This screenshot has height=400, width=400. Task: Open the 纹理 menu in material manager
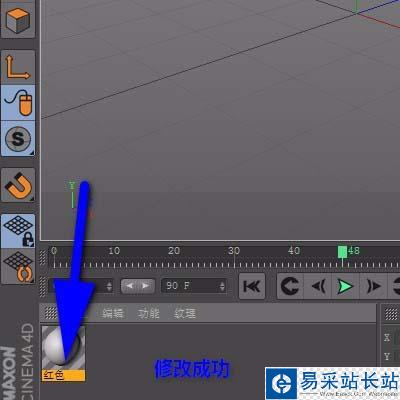pyautogui.click(x=185, y=313)
